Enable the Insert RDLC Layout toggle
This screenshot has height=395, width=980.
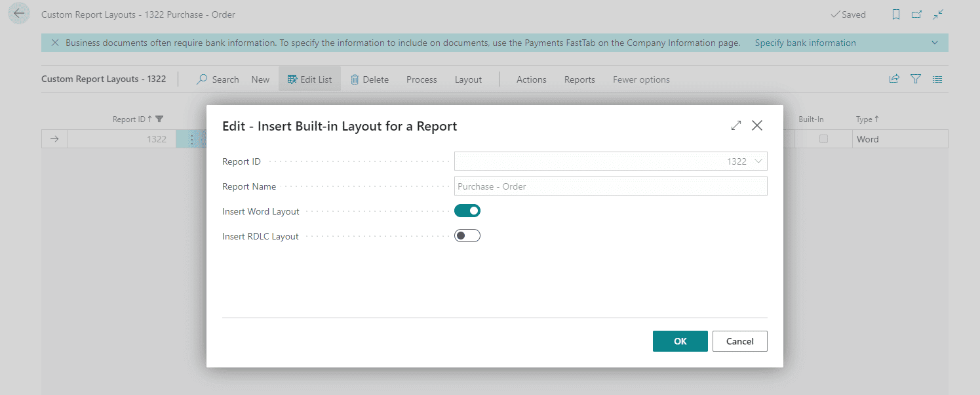467,235
